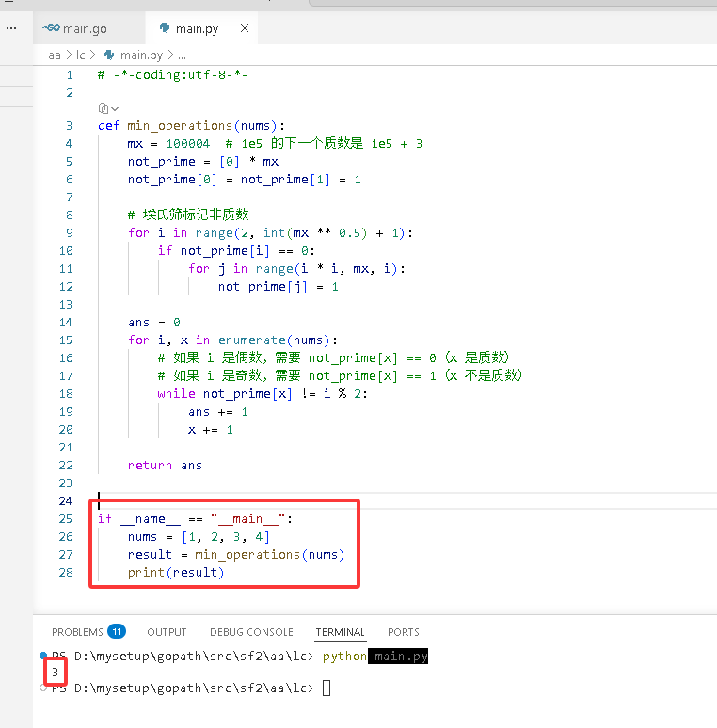Screen dimensions: 717x728
Task: Open the PROBLEMS panel tab
Action: (77, 632)
